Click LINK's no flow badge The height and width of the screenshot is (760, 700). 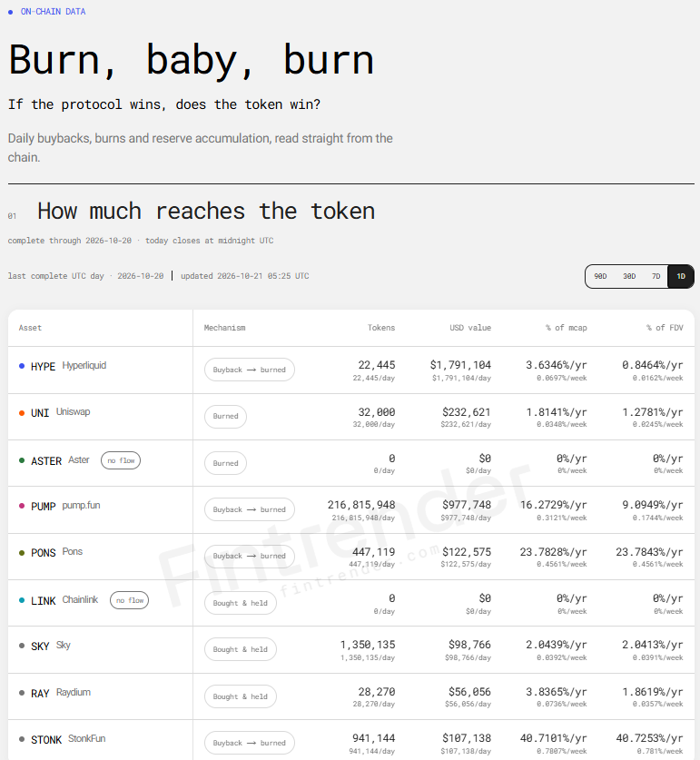[x=130, y=600]
